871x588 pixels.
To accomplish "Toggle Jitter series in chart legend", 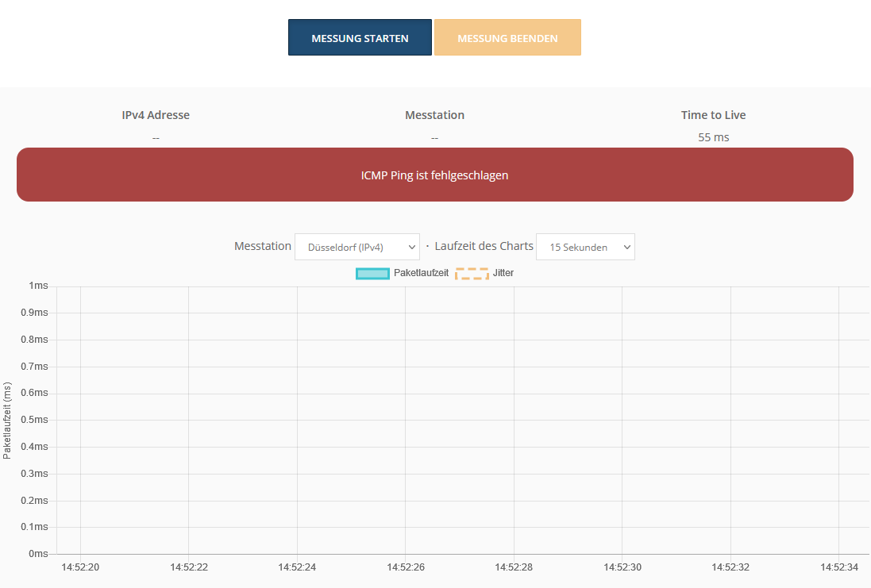I will pos(484,273).
